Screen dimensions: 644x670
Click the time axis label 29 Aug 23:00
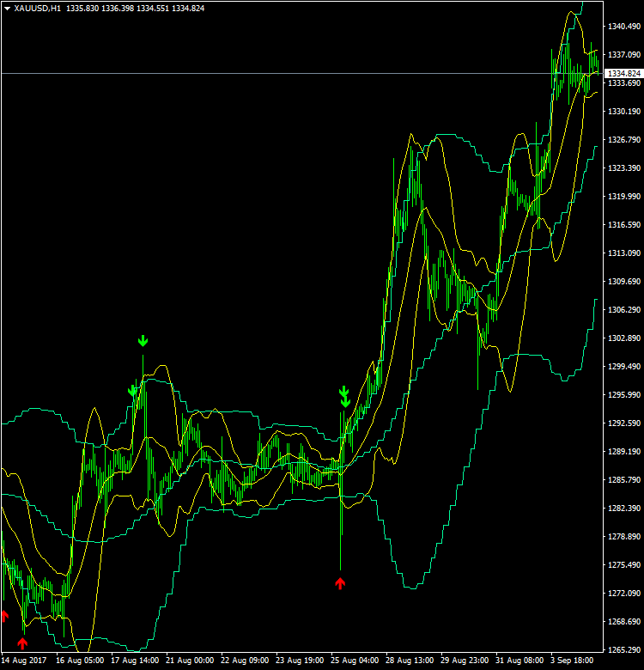pyautogui.click(x=465, y=661)
